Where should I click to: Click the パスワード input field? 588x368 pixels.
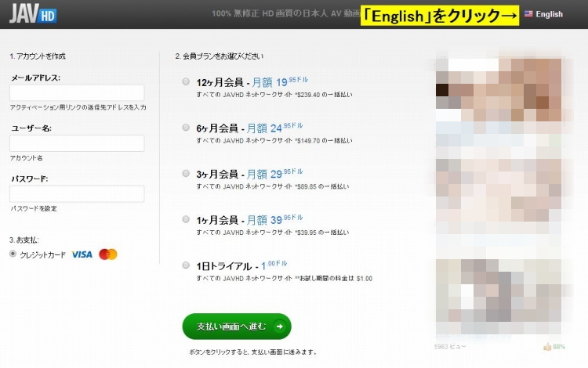coord(77,194)
